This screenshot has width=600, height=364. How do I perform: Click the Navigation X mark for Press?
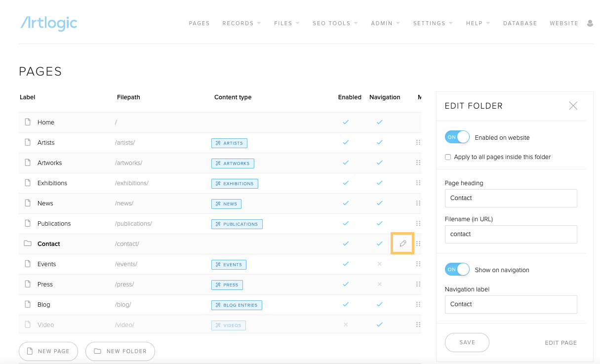tap(379, 284)
